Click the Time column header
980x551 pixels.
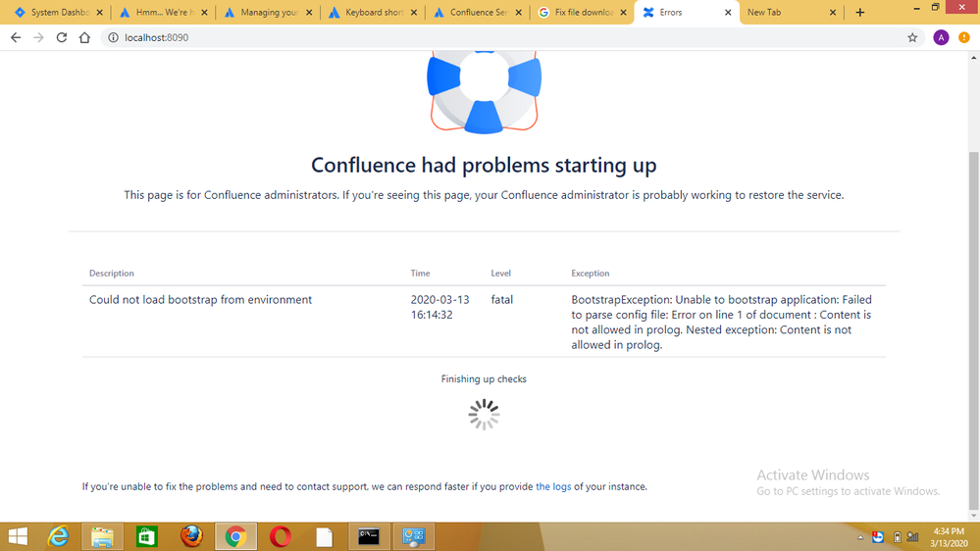pyautogui.click(x=420, y=273)
